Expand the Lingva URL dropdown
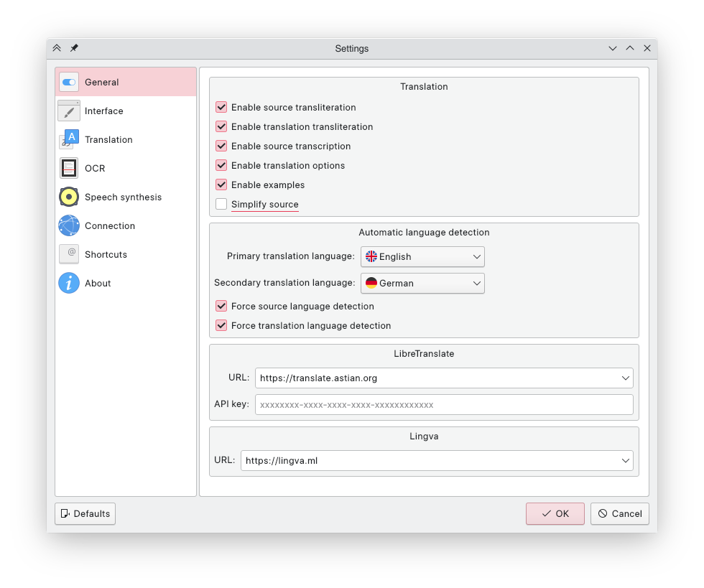 625,460
